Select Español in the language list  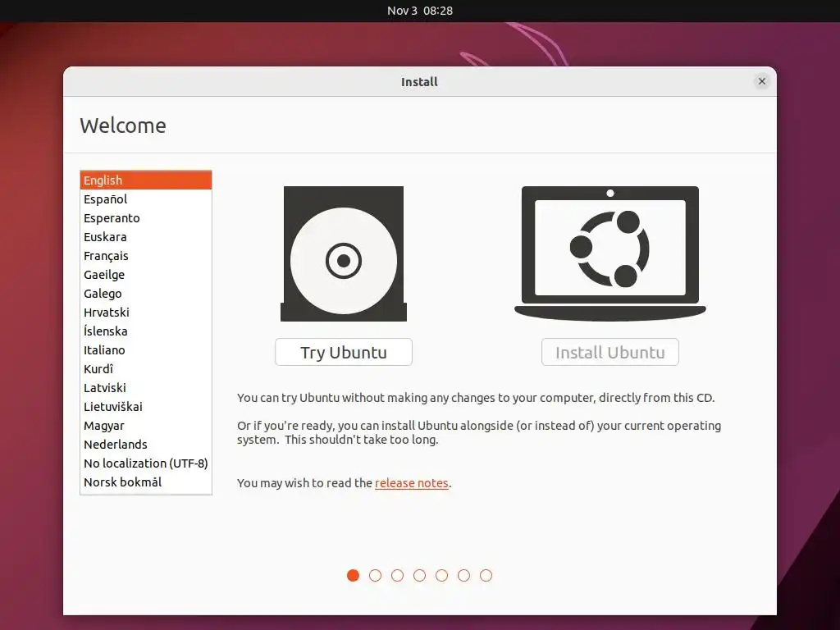146,199
